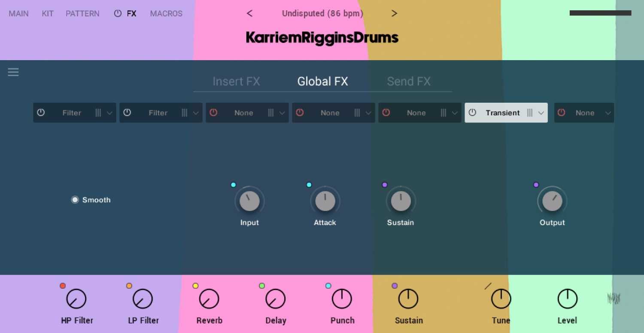This screenshot has width=644, height=333.
Task: Adjust the Reverb macro knob
Action: click(209, 298)
